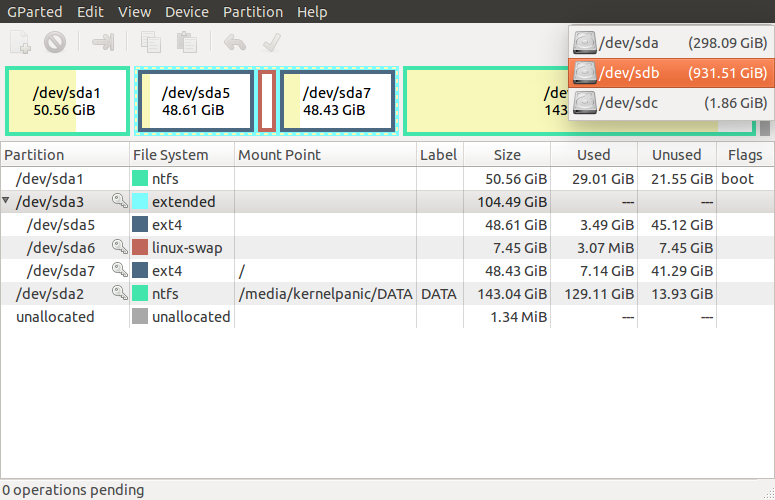Click the Delete partition toolbar icon
This screenshot has width=775, height=500.
point(55,42)
